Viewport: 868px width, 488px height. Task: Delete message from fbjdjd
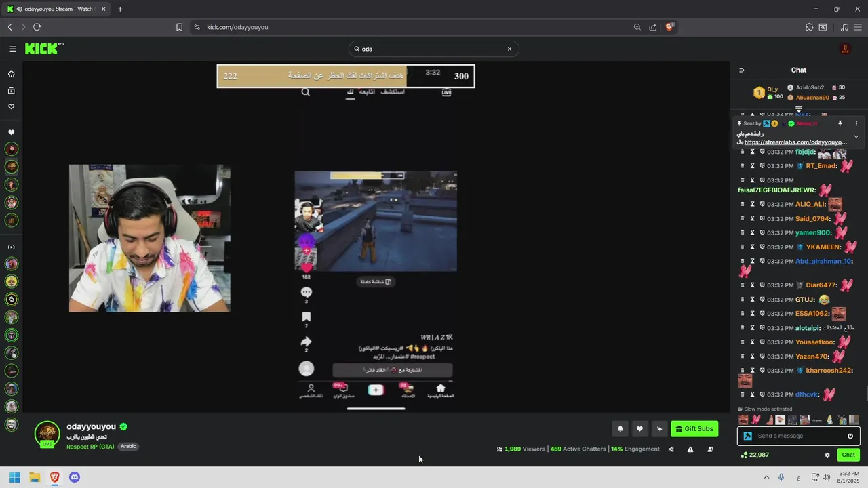tap(743, 152)
